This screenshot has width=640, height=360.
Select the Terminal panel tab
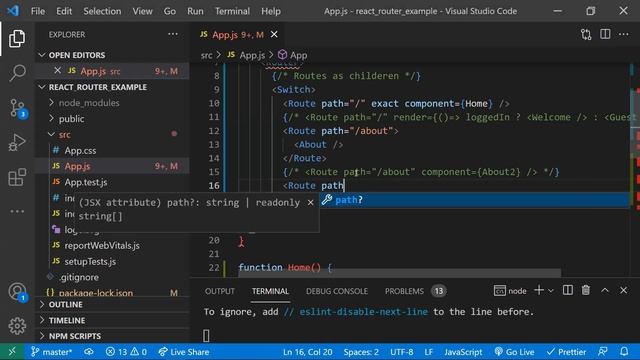pyautogui.click(x=270, y=291)
